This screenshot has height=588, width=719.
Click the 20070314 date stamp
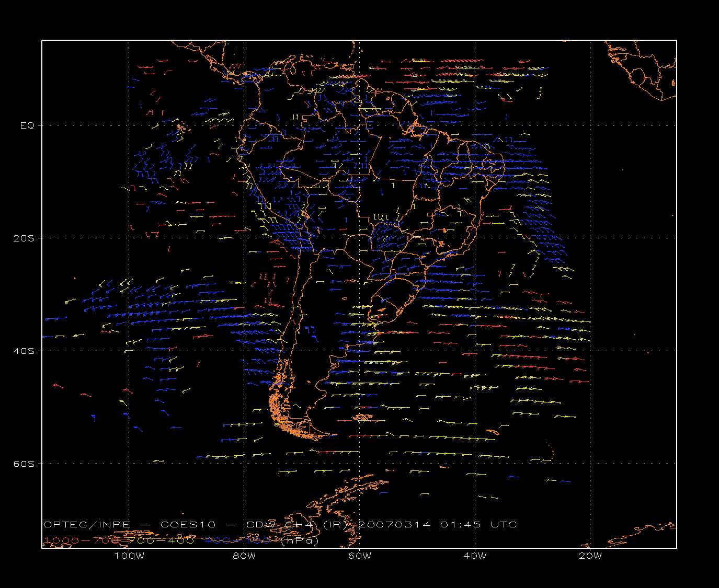395,525
